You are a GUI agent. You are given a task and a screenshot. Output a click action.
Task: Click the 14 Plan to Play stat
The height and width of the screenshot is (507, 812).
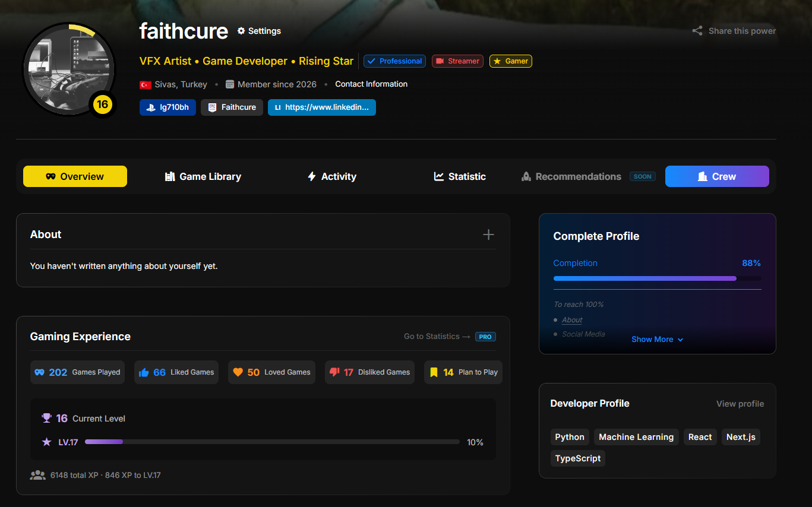pos(463,372)
